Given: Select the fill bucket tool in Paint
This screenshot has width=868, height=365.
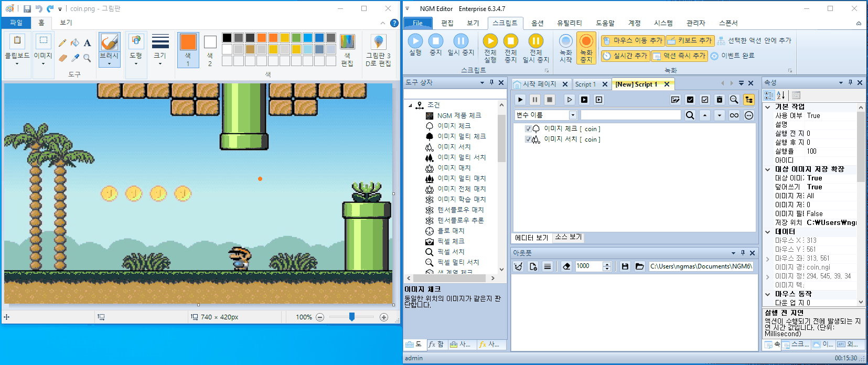Looking at the screenshot, I should [75, 43].
